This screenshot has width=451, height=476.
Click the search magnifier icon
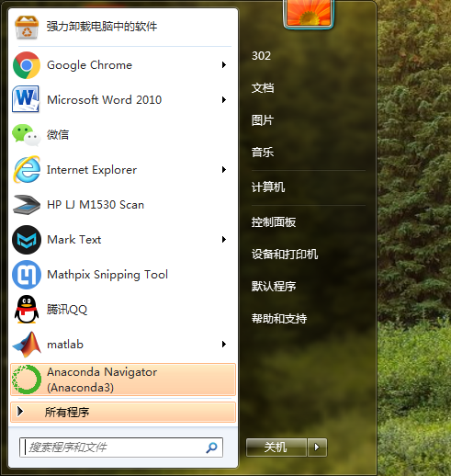[211, 448]
